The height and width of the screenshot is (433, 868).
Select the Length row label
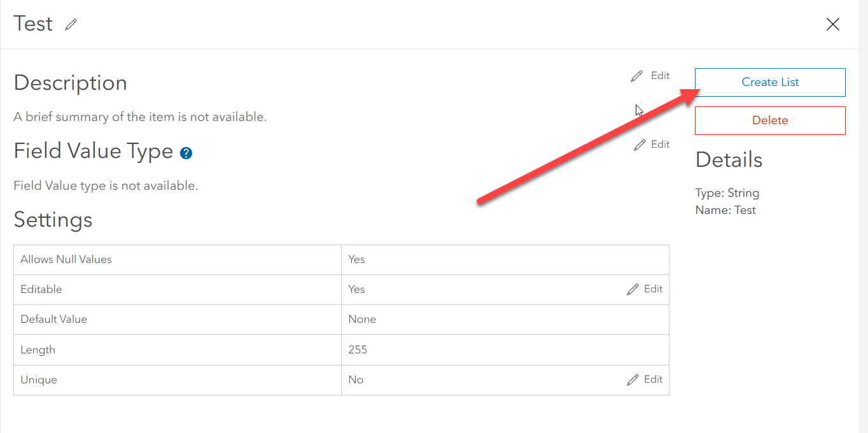(x=38, y=350)
